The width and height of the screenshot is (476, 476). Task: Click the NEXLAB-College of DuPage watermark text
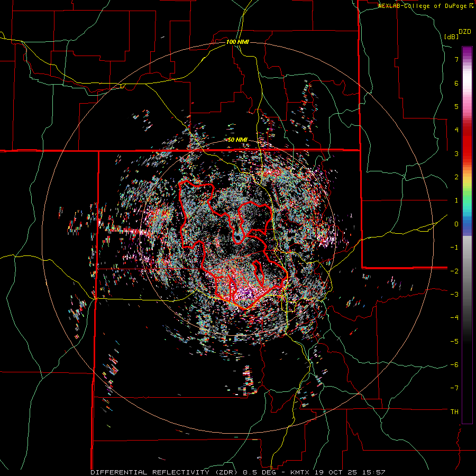tap(425, 6)
